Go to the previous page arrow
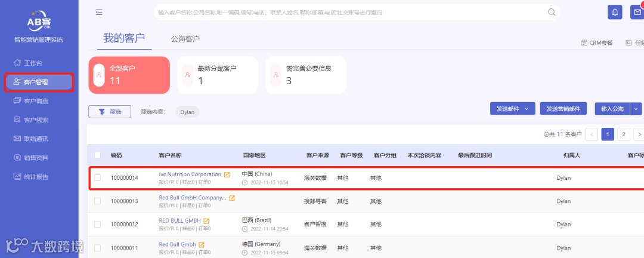This screenshot has width=644, height=258. click(592, 134)
